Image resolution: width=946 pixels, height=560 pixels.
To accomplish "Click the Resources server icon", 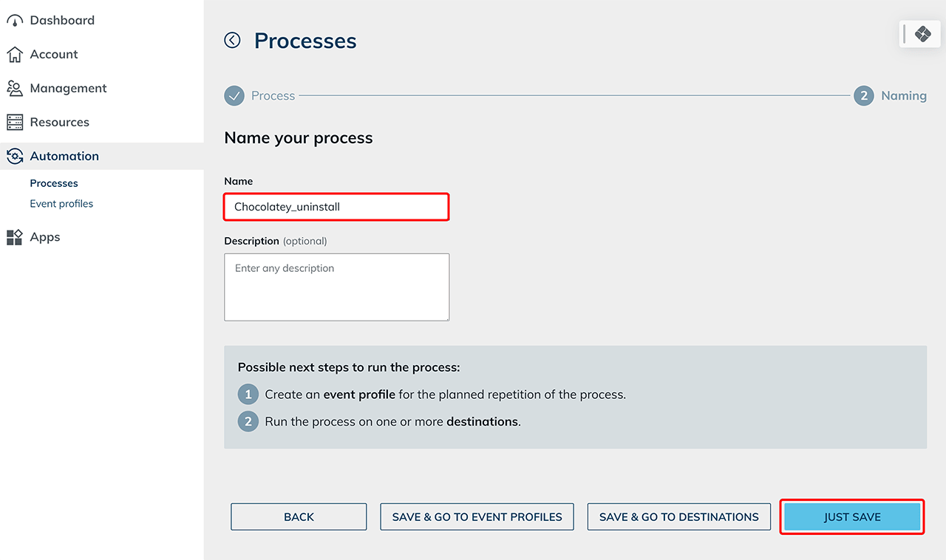I will [15, 123].
